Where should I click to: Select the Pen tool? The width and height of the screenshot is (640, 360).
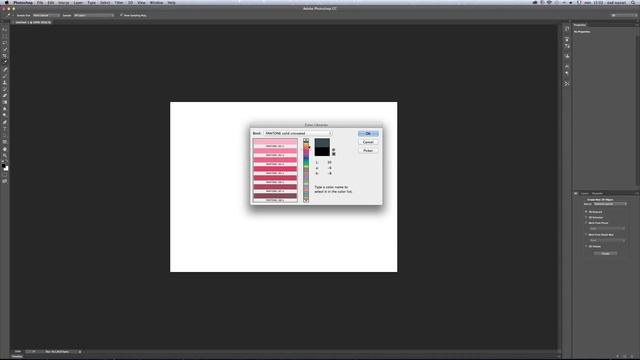pyautogui.click(x=5, y=122)
